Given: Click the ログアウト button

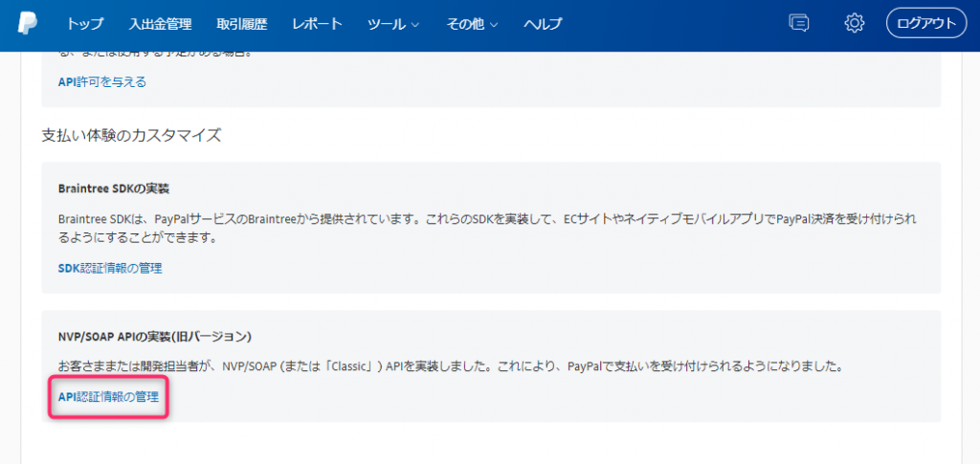Looking at the screenshot, I should [x=926, y=24].
